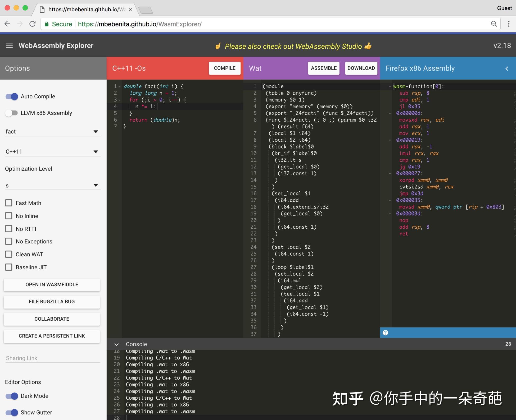
Task: Open the Optimization Level dropdown
Action: tap(96, 185)
